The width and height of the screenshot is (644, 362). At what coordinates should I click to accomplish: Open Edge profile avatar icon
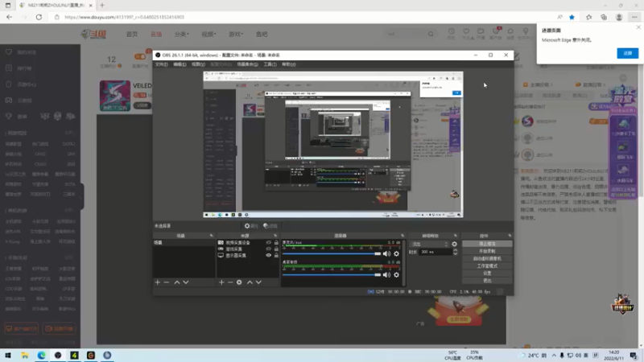[619, 17]
